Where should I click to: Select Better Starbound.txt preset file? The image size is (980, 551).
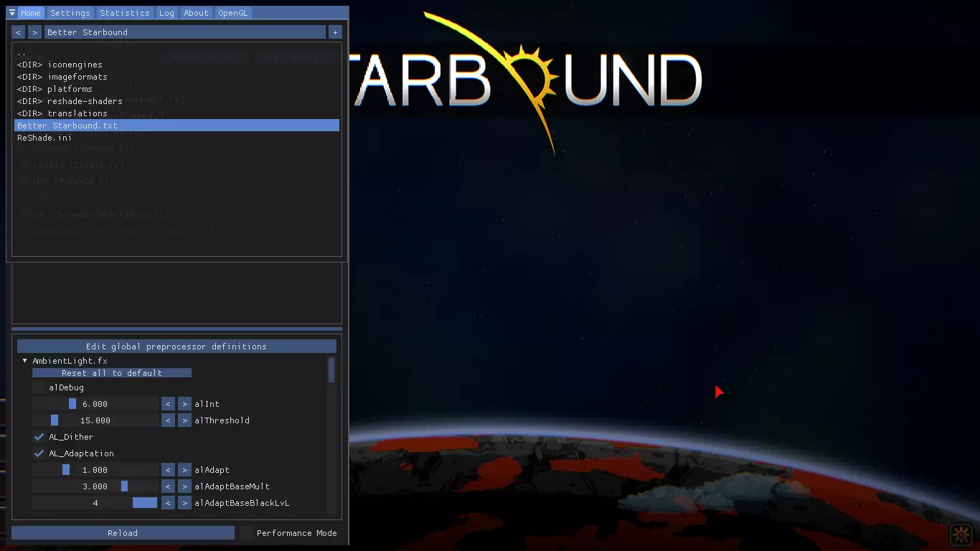click(176, 126)
